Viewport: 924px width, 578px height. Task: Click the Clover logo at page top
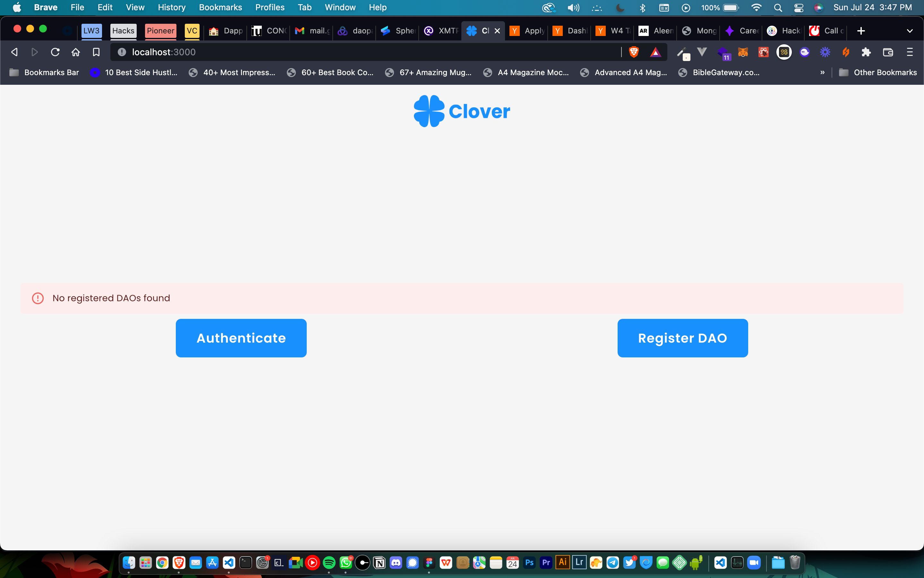tap(462, 111)
